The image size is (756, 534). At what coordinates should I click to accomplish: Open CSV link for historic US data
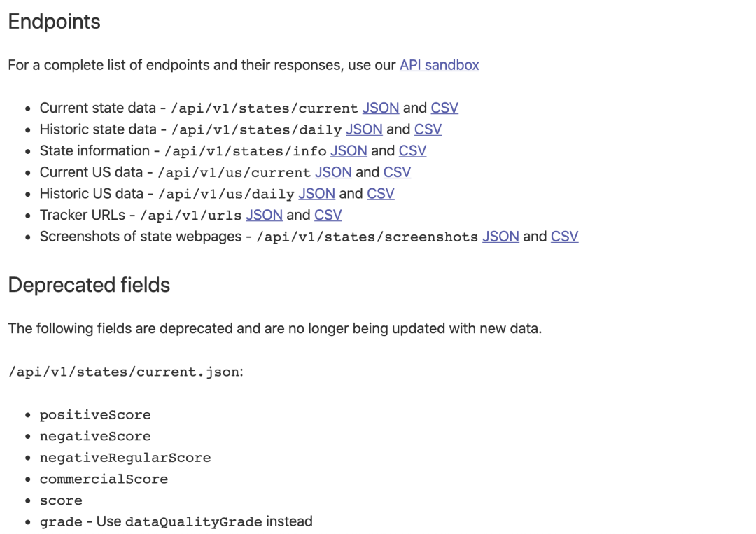pos(381,193)
